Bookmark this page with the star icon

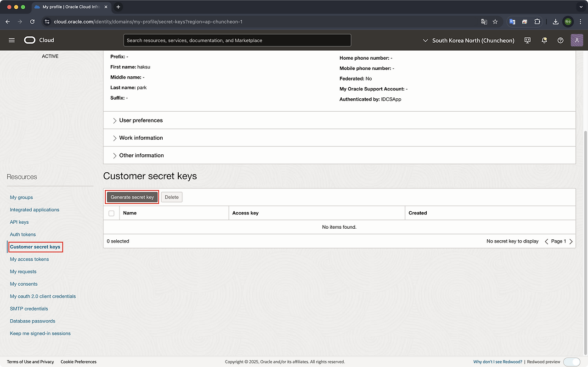tap(495, 22)
